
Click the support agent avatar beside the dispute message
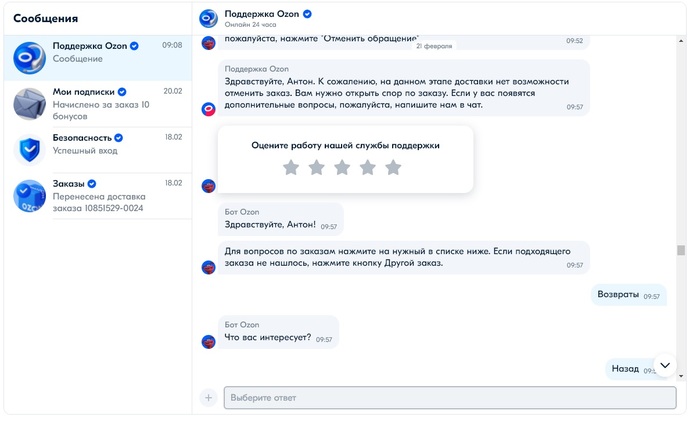point(208,109)
